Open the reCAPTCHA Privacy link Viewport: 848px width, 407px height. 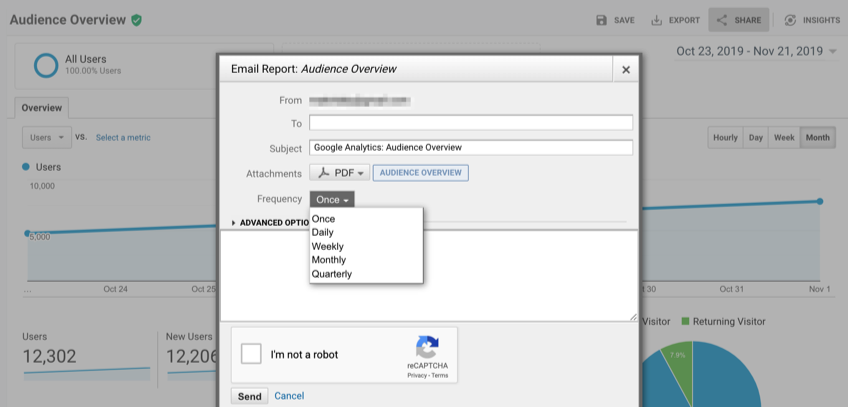415,376
